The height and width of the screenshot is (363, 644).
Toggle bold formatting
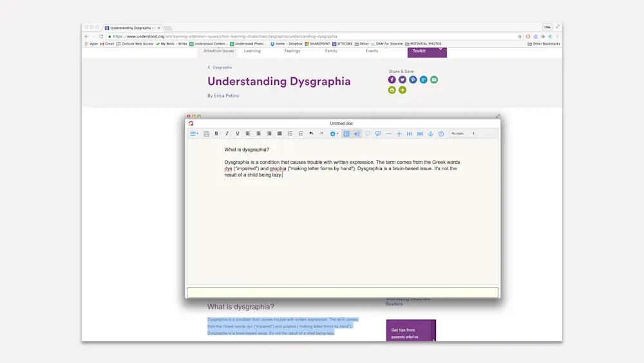click(216, 133)
